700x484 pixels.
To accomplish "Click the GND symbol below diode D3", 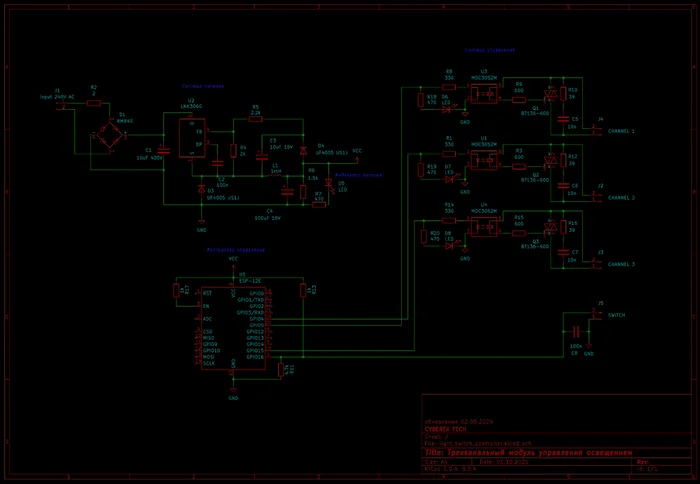I will click(201, 222).
